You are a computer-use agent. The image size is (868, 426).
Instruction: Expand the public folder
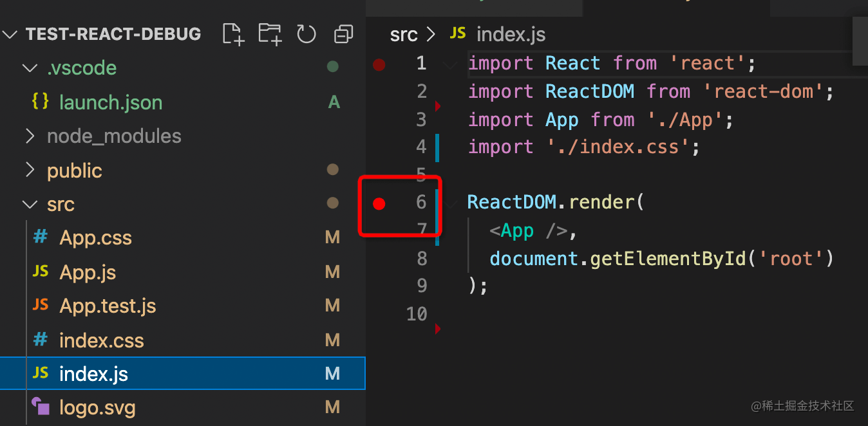click(30, 171)
